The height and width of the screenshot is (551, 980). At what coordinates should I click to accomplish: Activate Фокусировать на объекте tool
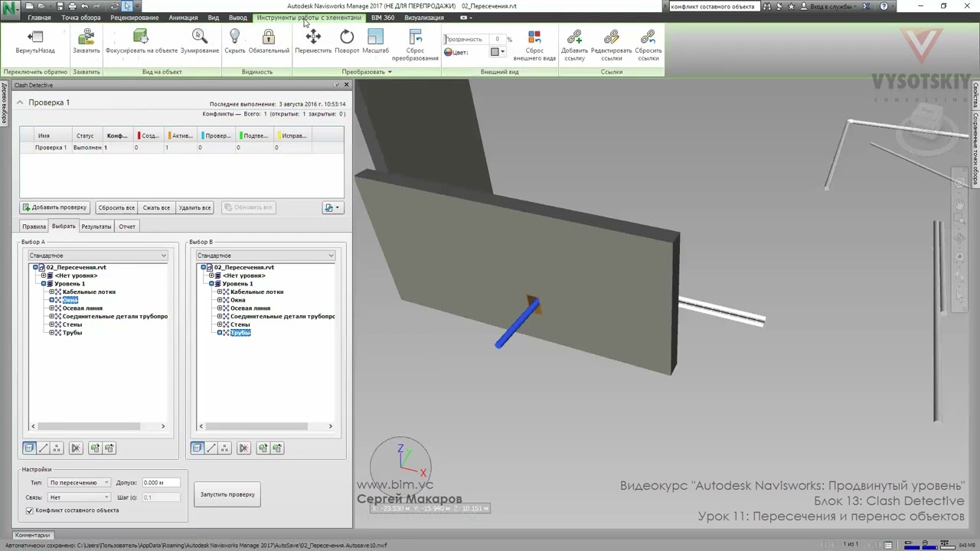point(141,42)
